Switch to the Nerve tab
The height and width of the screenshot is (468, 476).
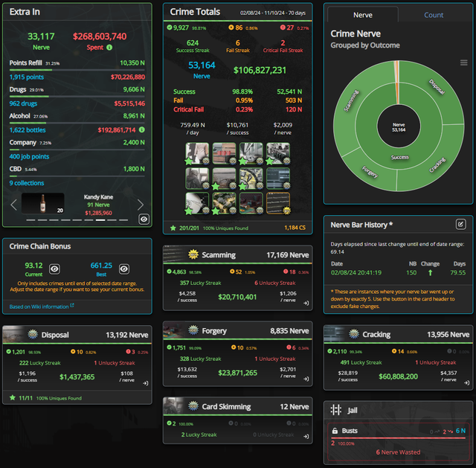(363, 15)
